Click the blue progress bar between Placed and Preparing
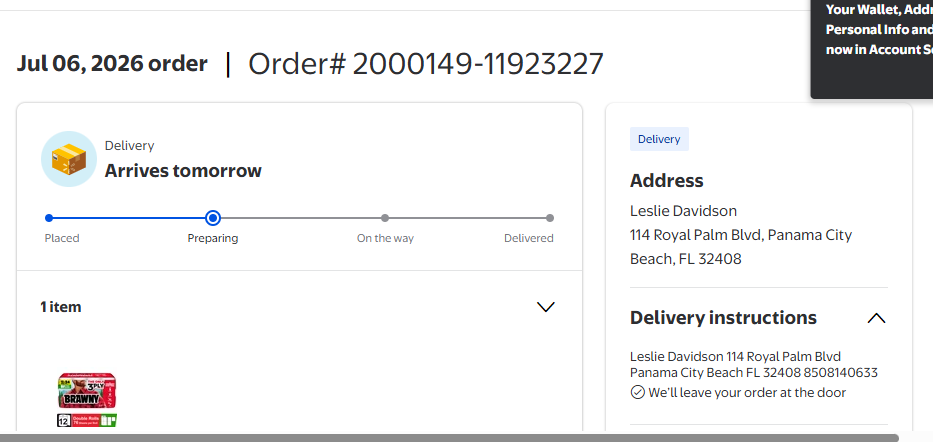The width and height of the screenshot is (933, 442). 129,218
